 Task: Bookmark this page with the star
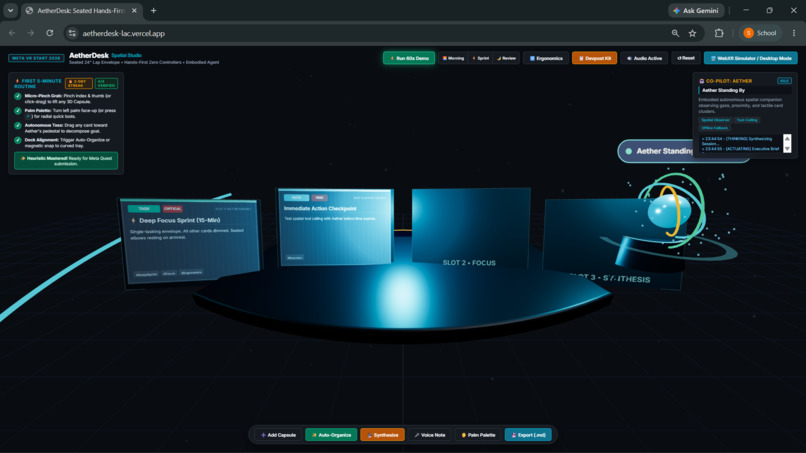click(692, 33)
